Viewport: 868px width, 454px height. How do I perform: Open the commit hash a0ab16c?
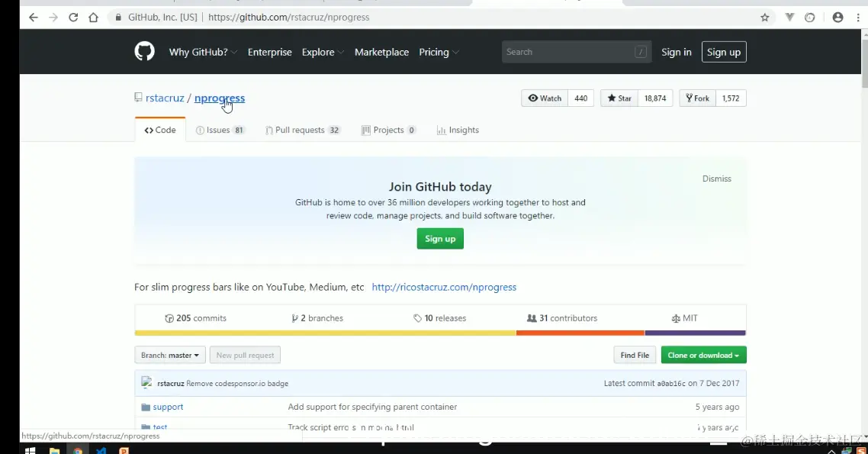tap(671, 383)
